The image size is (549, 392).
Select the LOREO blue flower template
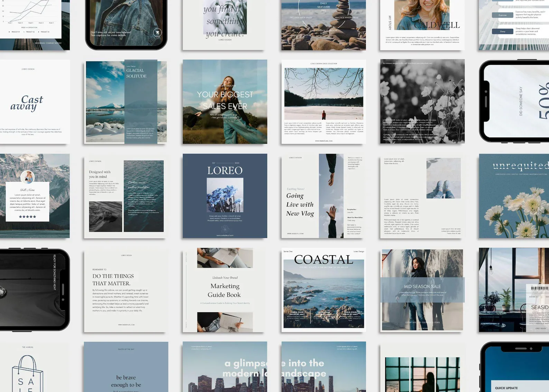click(x=225, y=196)
